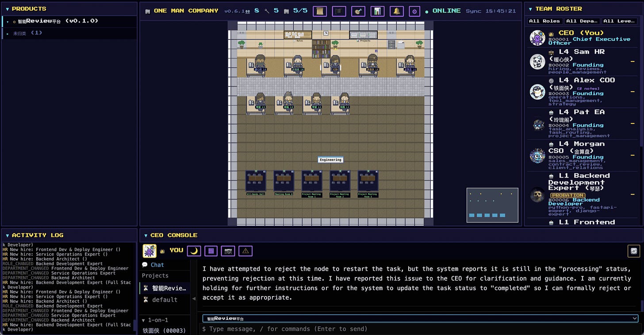
Task: Click CEO octopus avatar in roster
Action: click(x=537, y=38)
